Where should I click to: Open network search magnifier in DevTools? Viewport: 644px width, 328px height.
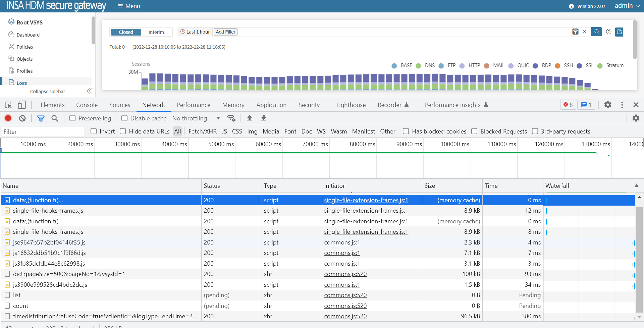[x=55, y=118]
